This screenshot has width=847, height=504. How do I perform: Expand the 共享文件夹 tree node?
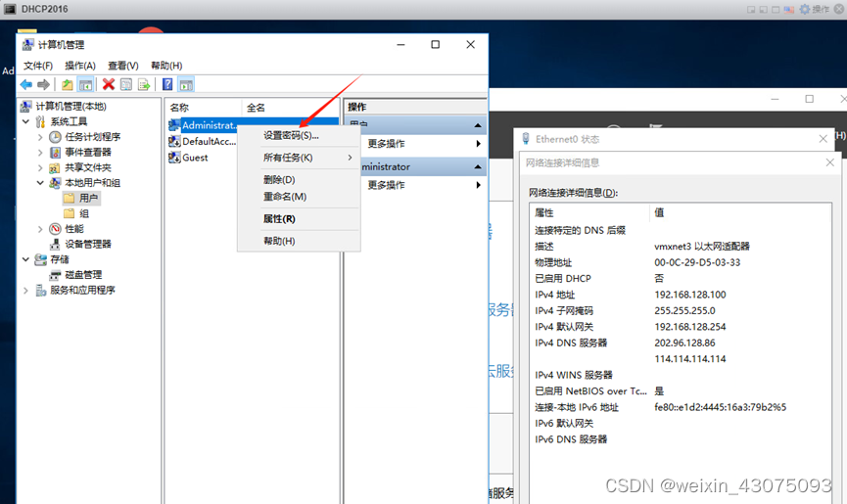pos(40,167)
